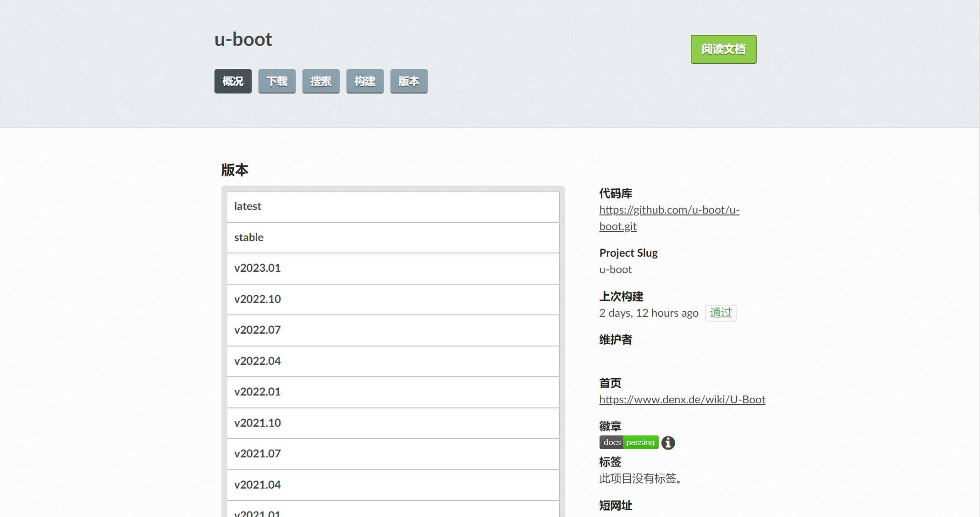The width and height of the screenshot is (980, 517).
Task: Select version v2021.04 from list
Action: click(x=257, y=485)
